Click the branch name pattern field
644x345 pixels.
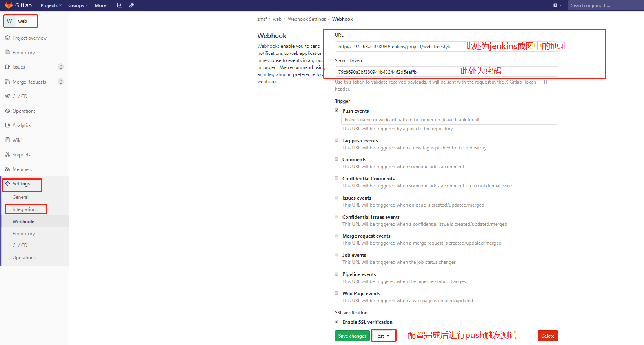[449, 120]
